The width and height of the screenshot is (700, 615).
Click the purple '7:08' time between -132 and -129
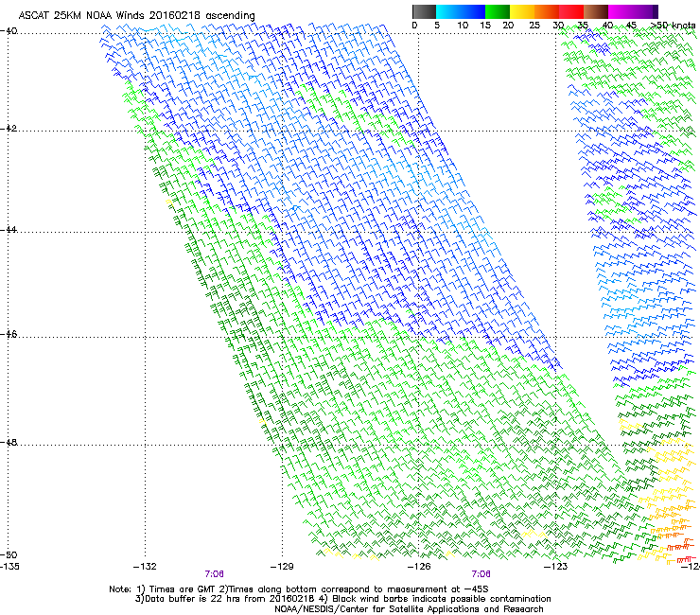click(215, 574)
